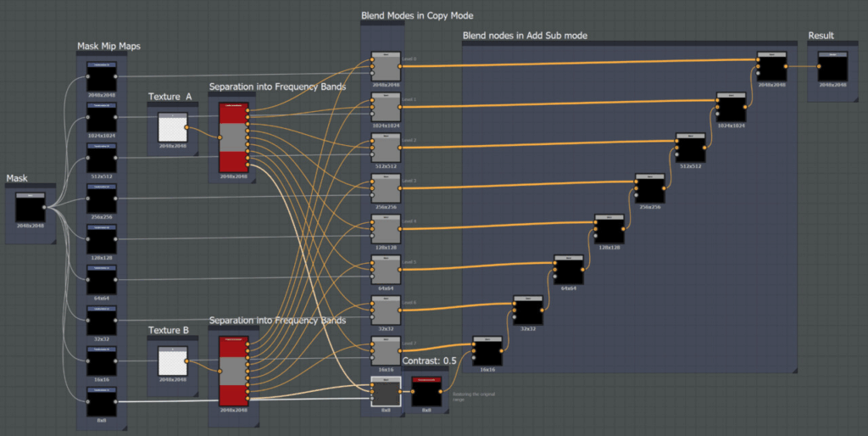Click the 'Result' frame title
The width and height of the screenshot is (868, 436).
tap(821, 36)
